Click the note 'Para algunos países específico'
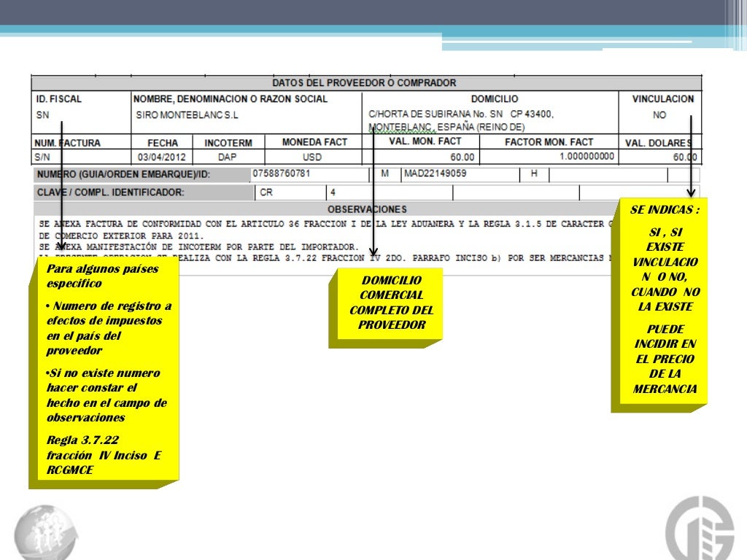The image size is (747, 560). point(102,276)
